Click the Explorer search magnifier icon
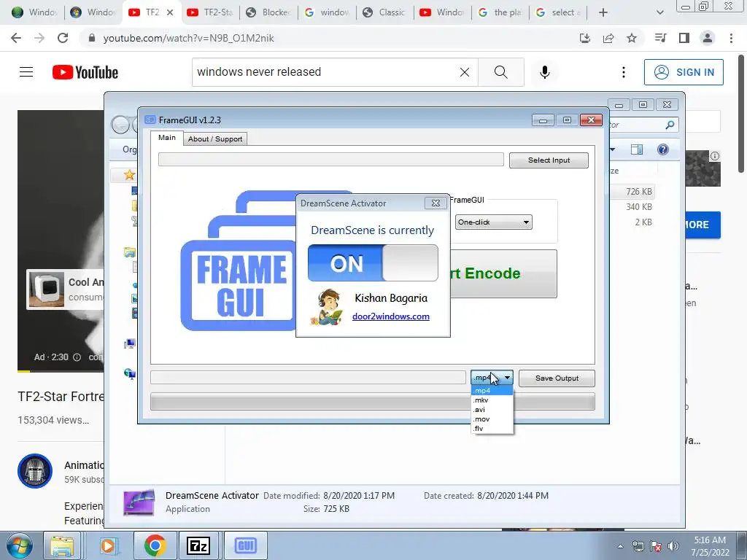 pyautogui.click(x=670, y=125)
